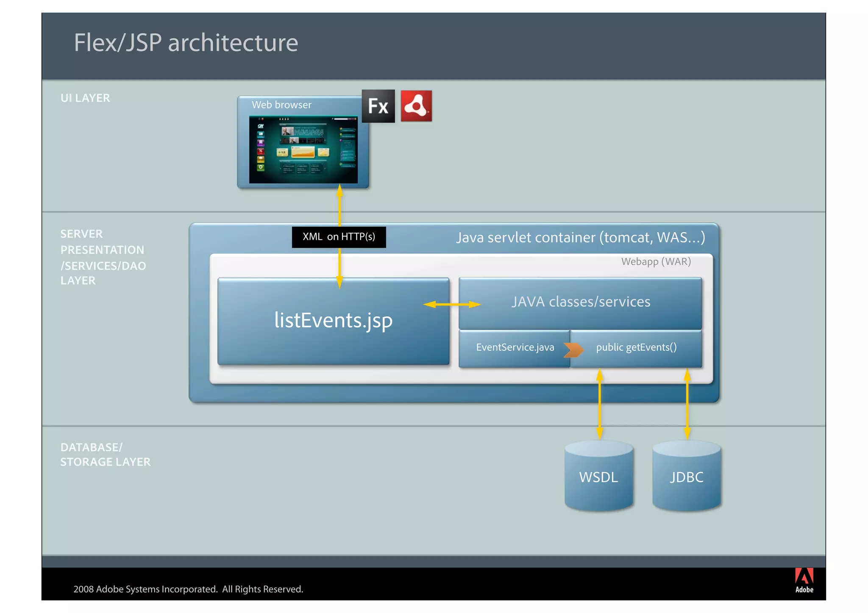The height and width of the screenshot is (613, 868).
Task: Click the orange chevron arrow icon
Action: [x=573, y=349]
